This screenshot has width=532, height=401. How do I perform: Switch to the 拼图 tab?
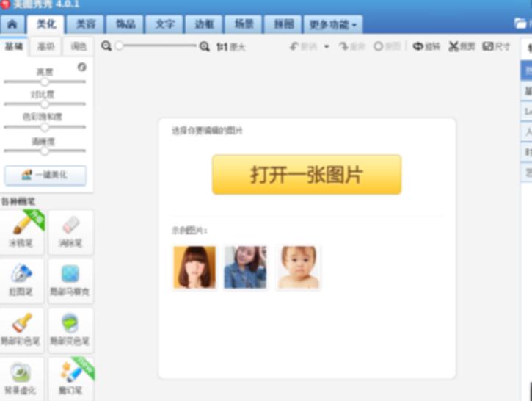pyautogui.click(x=283, y=24)
